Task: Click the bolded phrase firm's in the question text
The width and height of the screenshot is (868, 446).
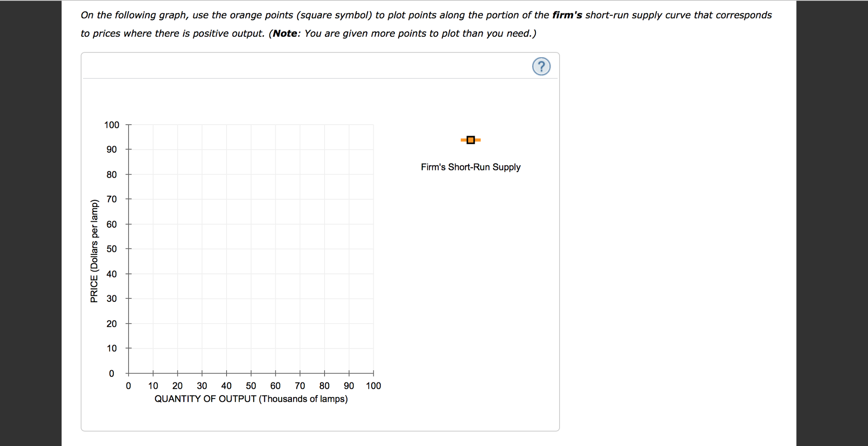Action: pos(566,15)
